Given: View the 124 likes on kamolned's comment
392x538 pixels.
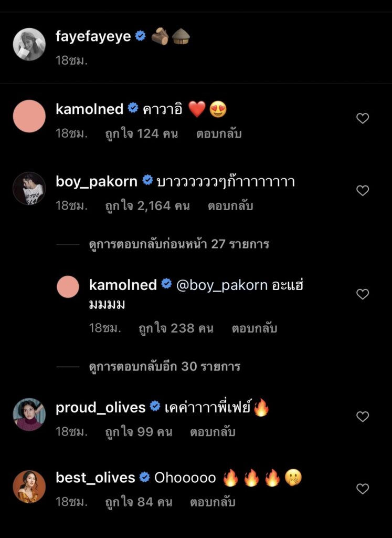Looking at the screenshot, I should pos(141,133).
